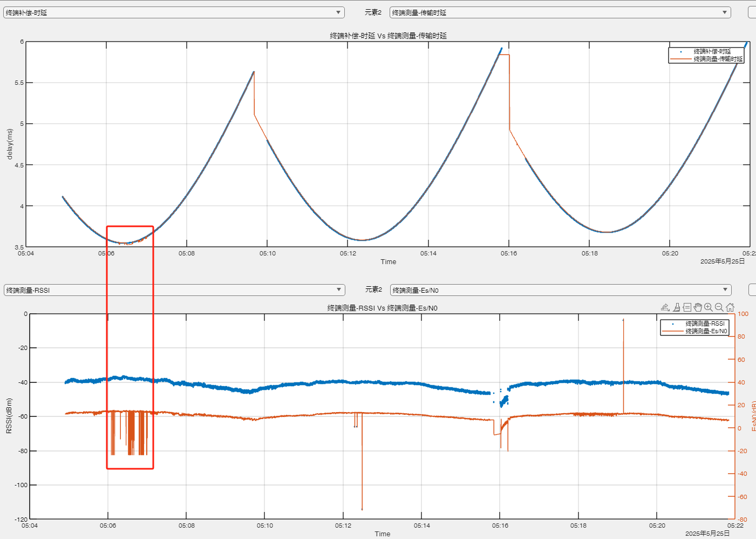Click the 2025年5月25日 date under the delay plot
Viewport: 756px width, 539px height.
(723, 261)
